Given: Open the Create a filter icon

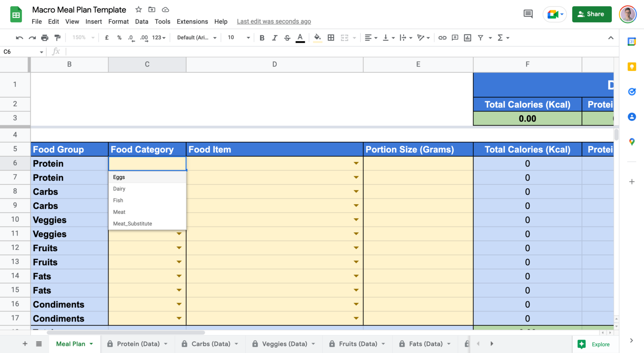Looking at the screenshot, I should click(480, 37).
